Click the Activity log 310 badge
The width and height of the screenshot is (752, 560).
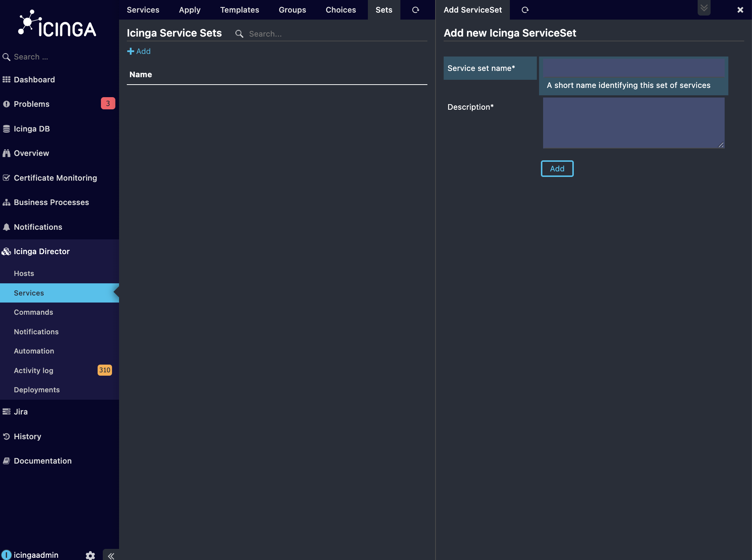(105, 370)
